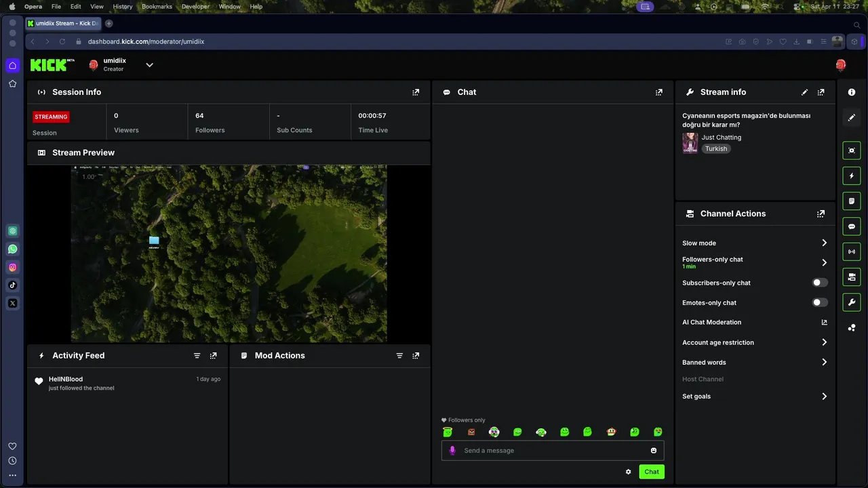
Task: Toggle the broadcast session icon in right sidebar
Action: [x=852, y=251]
